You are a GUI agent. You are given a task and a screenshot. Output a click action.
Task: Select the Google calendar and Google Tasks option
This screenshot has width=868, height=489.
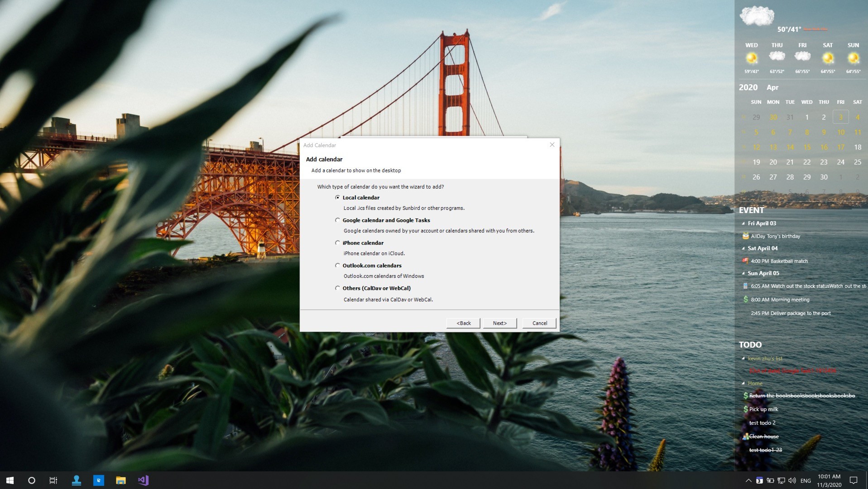pyautogui.click(x=337, y=220)
